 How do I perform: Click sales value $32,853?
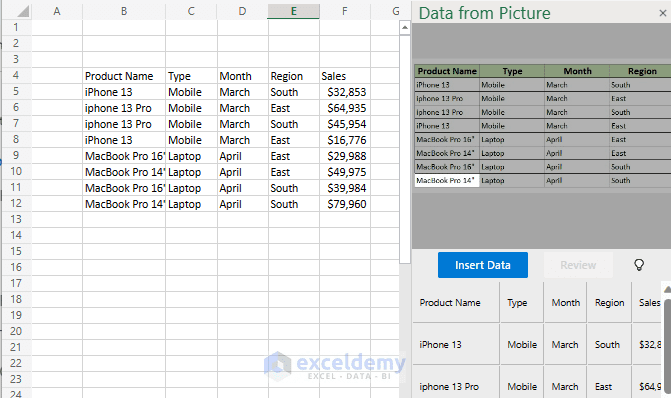[x=344, y=92]
